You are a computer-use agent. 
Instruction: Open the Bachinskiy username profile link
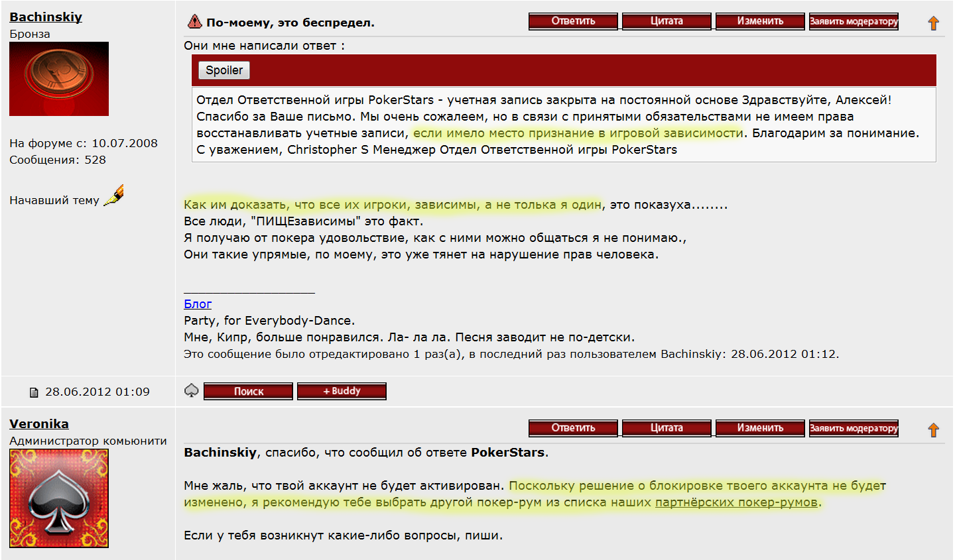pyautogui.click(x=46, y=17)
